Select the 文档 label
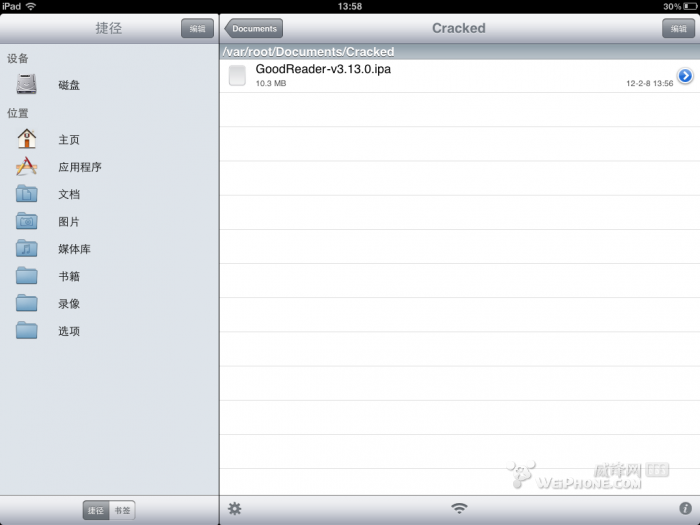The height and width of the screenshot is (525, 700). (69, 194)
